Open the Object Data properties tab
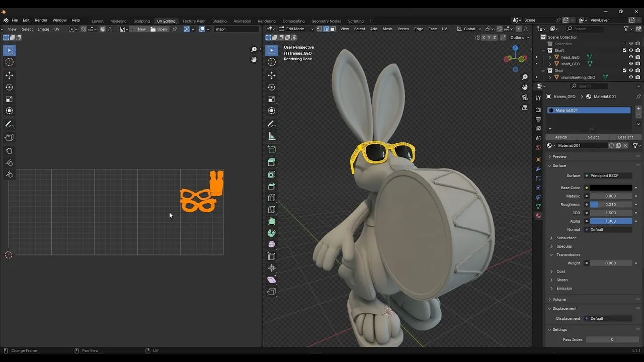 click(538, 207)
